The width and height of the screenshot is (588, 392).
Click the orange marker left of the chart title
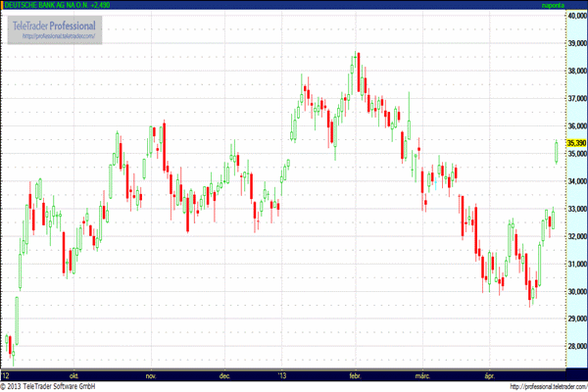(3, 5)
